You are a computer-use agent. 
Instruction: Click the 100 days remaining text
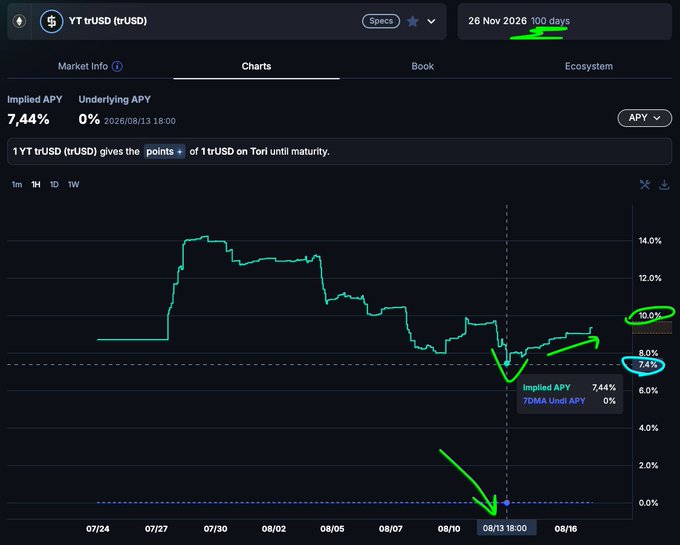click(550, 21)
